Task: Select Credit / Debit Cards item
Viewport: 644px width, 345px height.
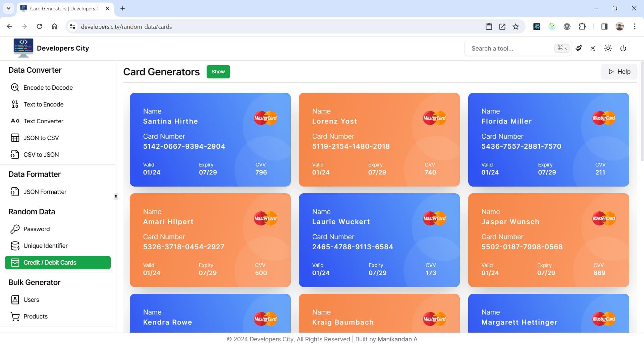Action: [x=58, y=262]
